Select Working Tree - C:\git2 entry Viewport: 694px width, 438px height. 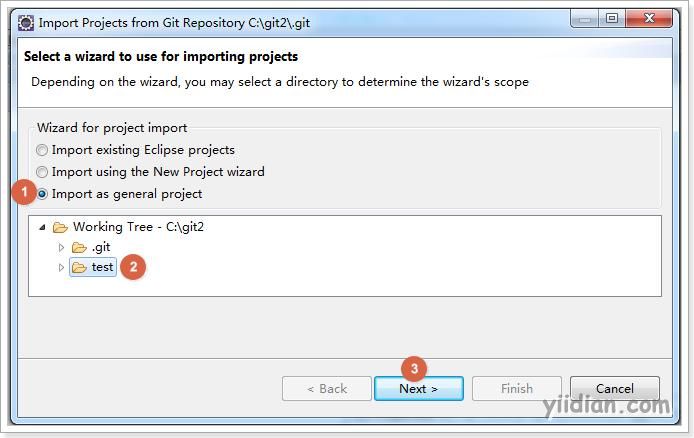139,227
